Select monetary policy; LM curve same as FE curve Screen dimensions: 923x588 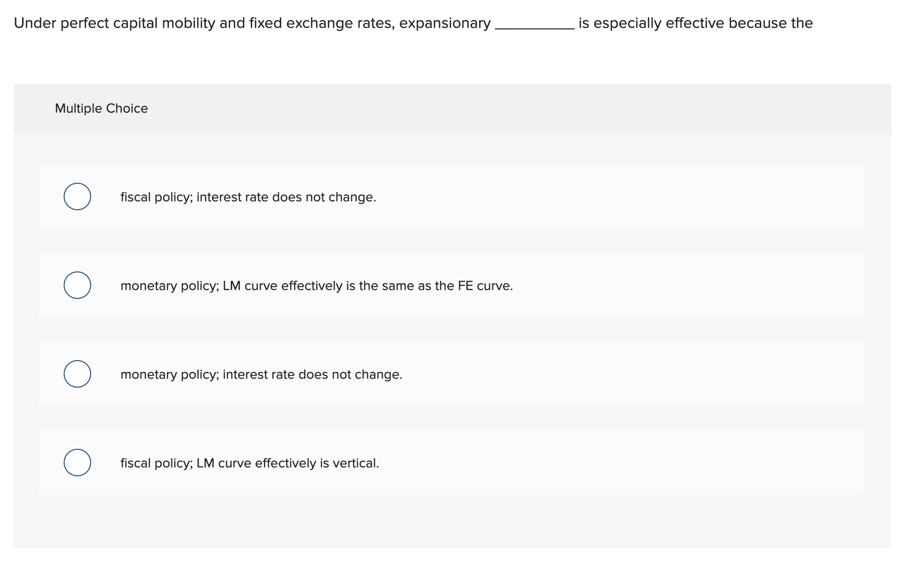[x=77, y=285]
